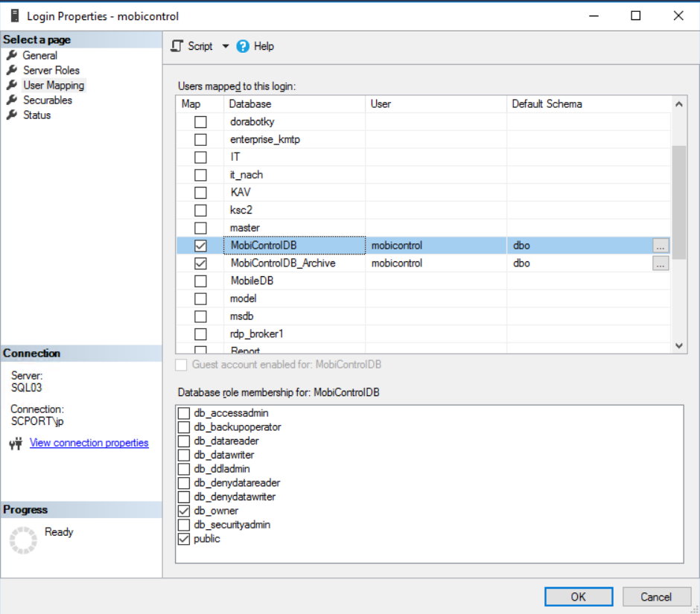Image resolution: width=700 pixels, height=614 pixels.
Task: Click the blue Help question mark icon
Action: click(x=243, y=46)
